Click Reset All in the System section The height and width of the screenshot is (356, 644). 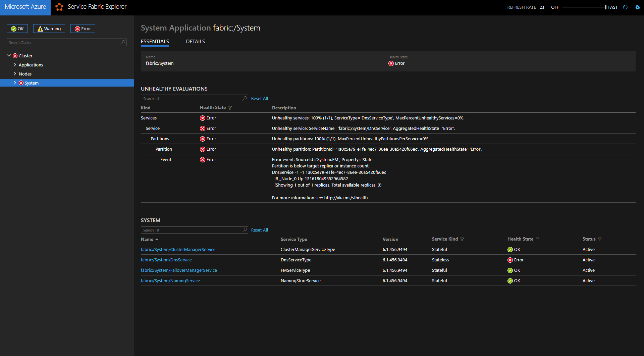[259, 230]
